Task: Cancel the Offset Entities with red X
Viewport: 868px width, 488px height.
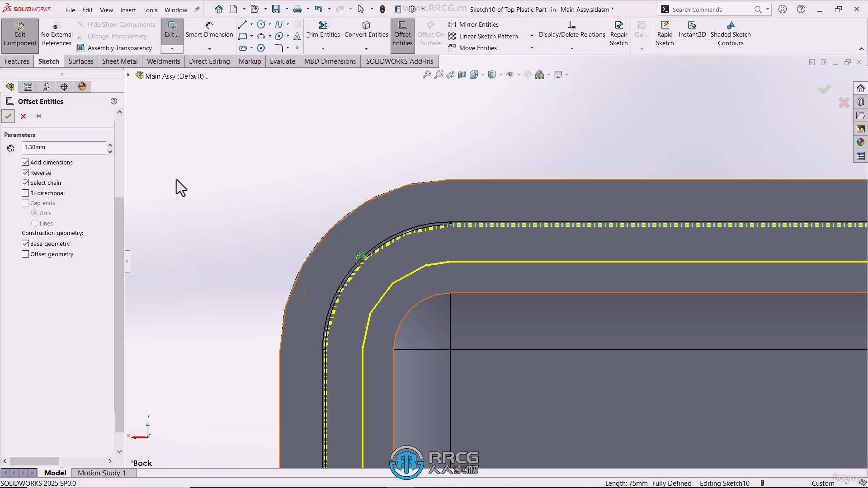Action: pyautogui.click(x=24, y=116)
